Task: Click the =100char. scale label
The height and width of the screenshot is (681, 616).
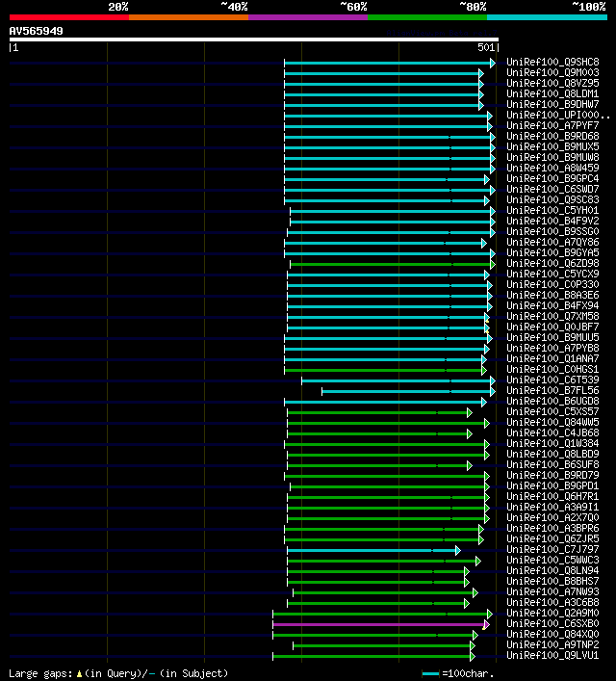Action: tap(468, 674)
